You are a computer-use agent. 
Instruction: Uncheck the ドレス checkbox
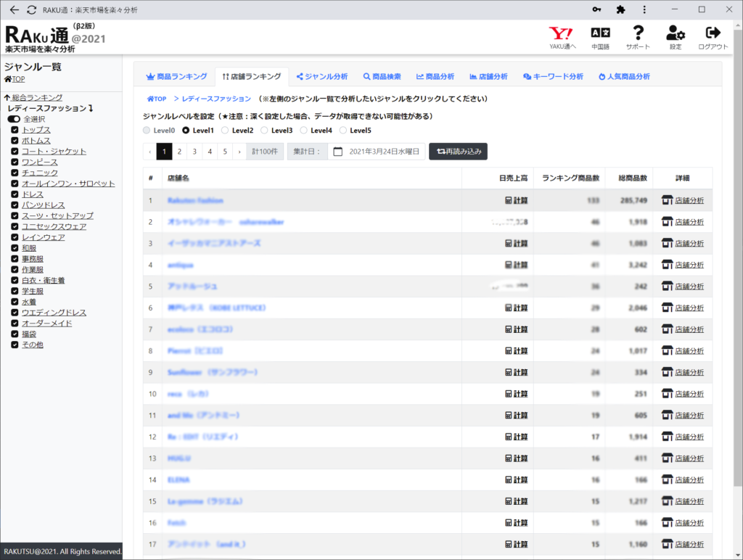15,194
